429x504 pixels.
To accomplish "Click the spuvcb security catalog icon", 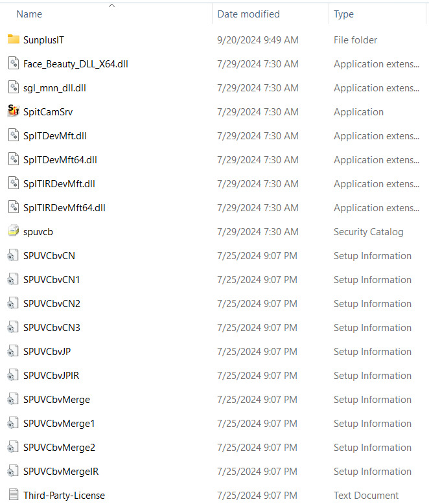I will [x=13, y=231].
